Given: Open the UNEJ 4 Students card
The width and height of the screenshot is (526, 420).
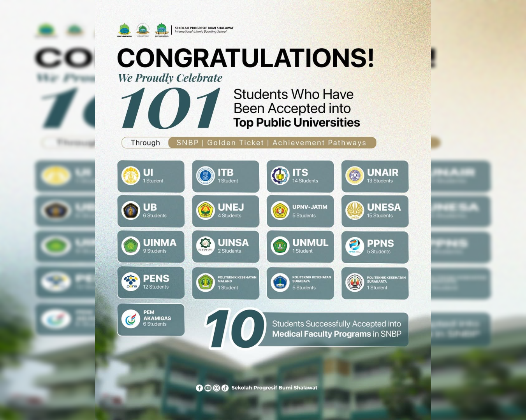Looking at the screenshot, I should pos(226,211).
